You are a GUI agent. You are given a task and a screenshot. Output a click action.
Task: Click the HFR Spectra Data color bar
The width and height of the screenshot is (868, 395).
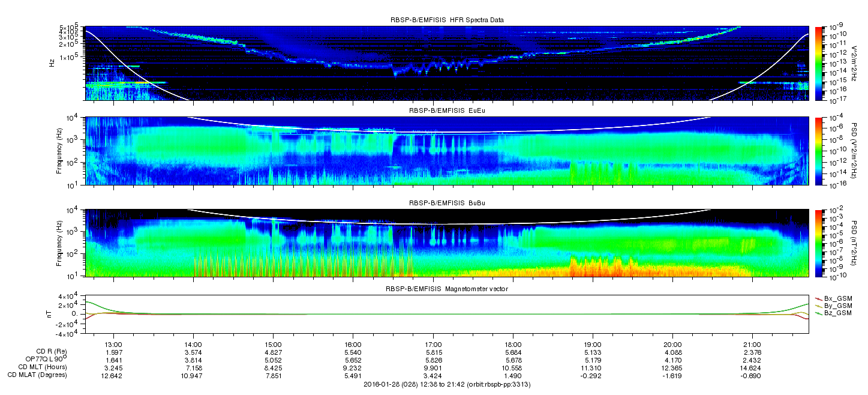coord(819,63)
